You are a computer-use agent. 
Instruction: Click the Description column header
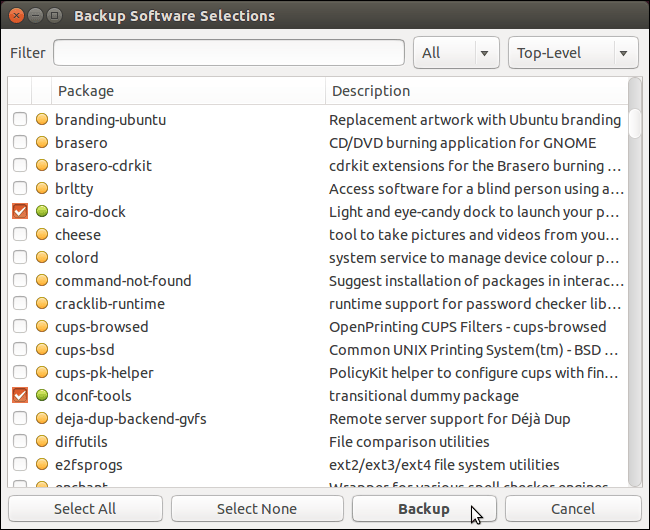pyautogui.click(x=475, y=91)
